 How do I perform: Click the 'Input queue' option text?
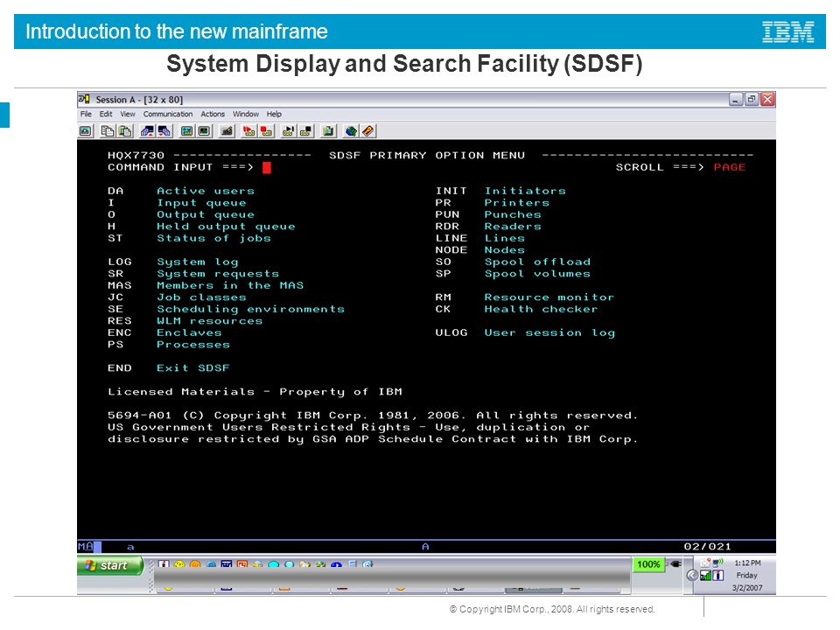(201, 203)
